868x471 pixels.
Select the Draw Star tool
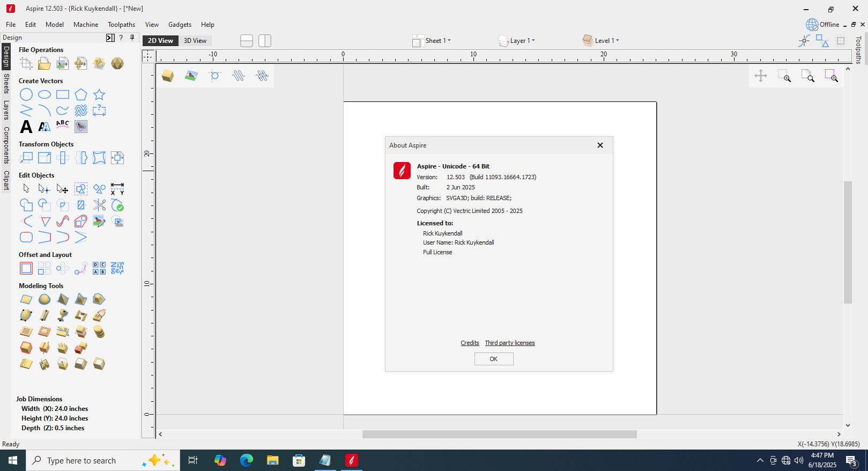pos(99,95)
